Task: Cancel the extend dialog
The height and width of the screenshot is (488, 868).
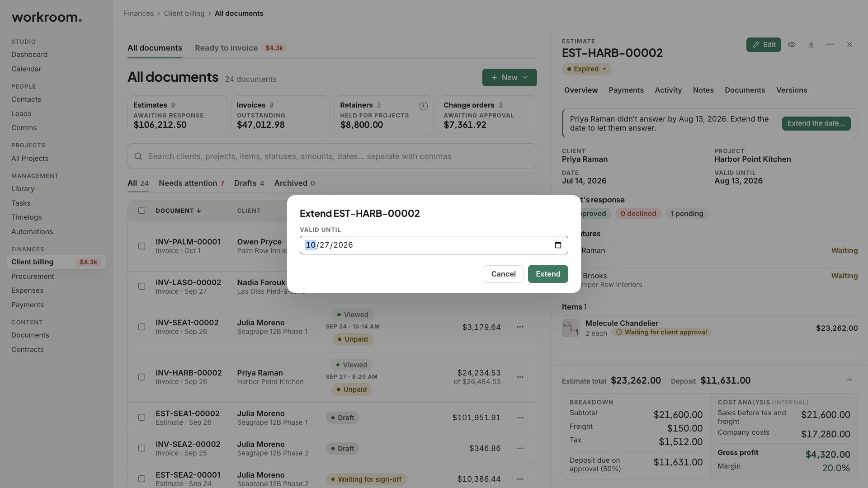Action: point(503,274)
